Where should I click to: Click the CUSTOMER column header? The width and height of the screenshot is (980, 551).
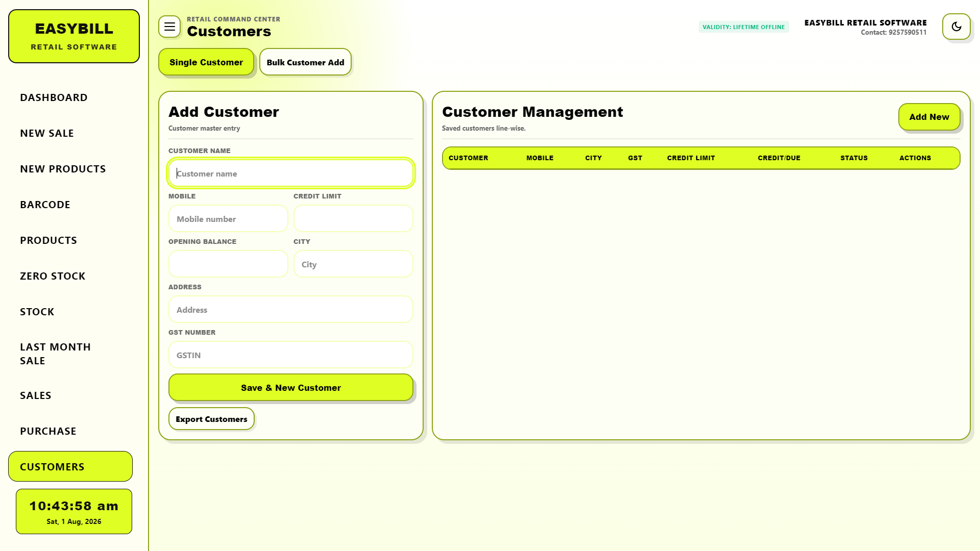tap(468, 158)
